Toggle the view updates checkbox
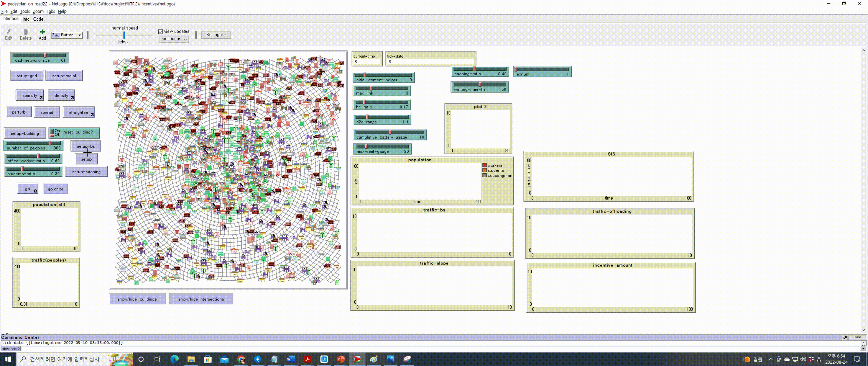The width and height of the screenshot is (868, 366). (x=161, y=32)
